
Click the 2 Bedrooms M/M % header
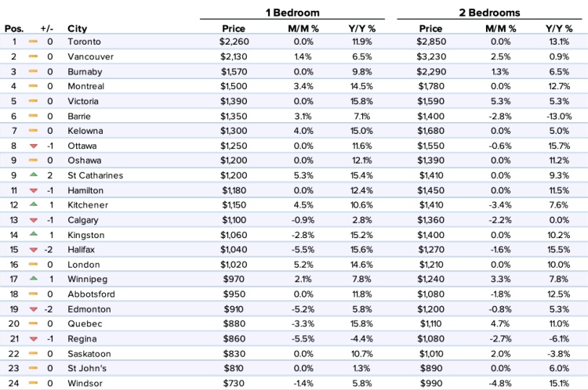click(501, 28)
